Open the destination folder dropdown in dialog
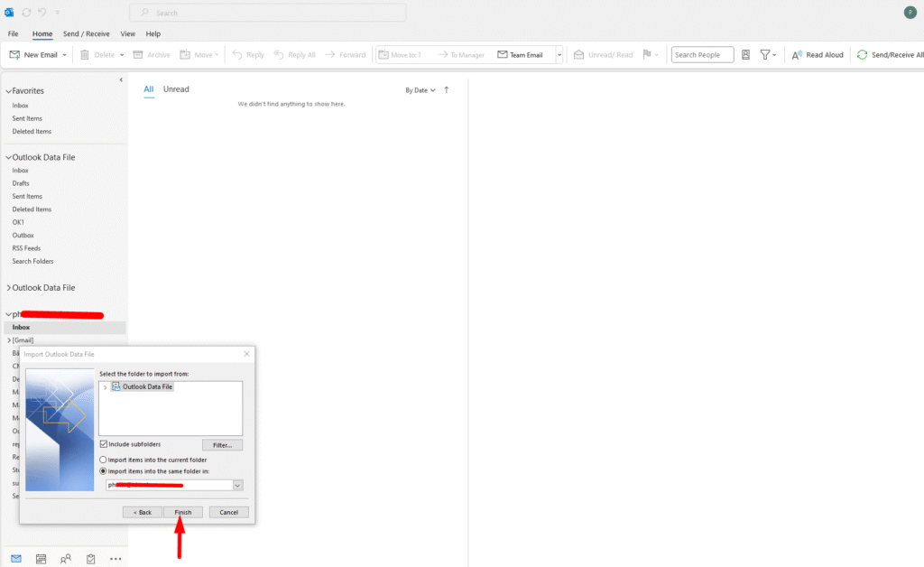 point(237,485)
